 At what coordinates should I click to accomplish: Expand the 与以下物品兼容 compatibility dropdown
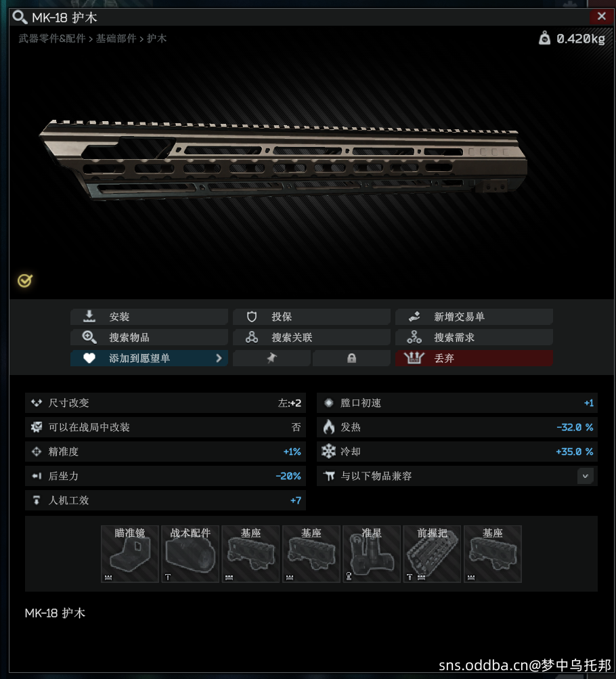(x=586, y=476)
